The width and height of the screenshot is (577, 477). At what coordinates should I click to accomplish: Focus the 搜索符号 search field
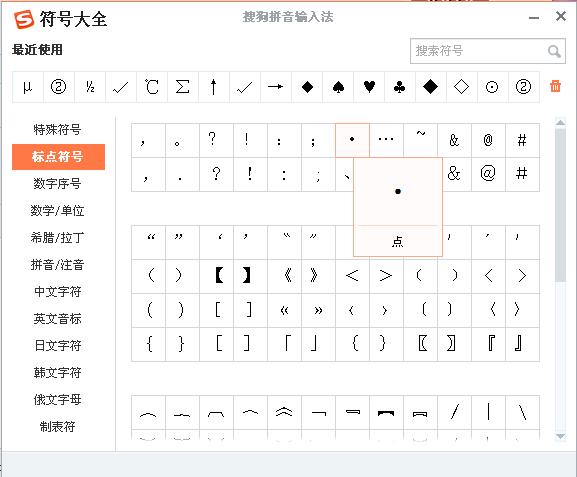[488, 51]
